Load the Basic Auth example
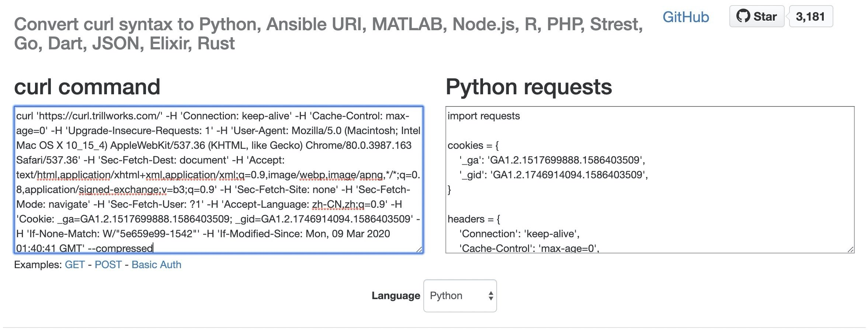Image resolution: width=868 pixels, height=333 pixels. 156,265
